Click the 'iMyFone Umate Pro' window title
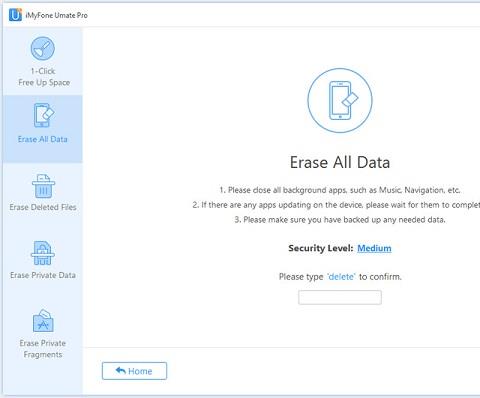This screenshot has width=480, height=398. [x=57, y=15]
